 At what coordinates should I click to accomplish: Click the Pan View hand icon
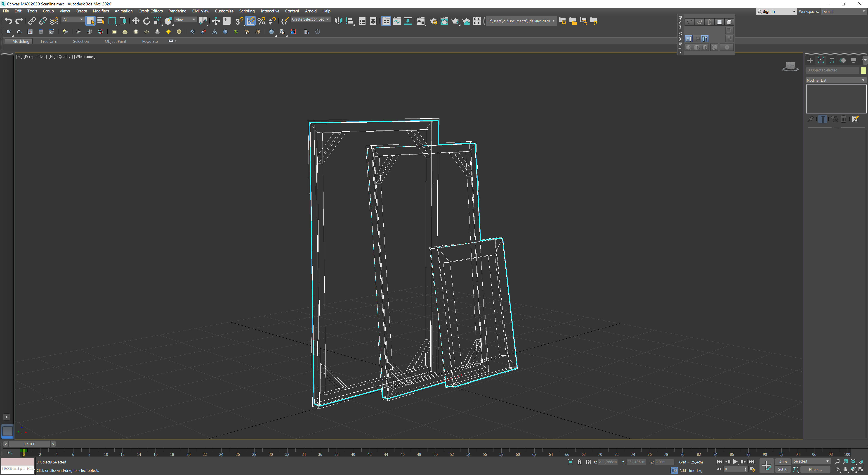(x=845, y=469)
